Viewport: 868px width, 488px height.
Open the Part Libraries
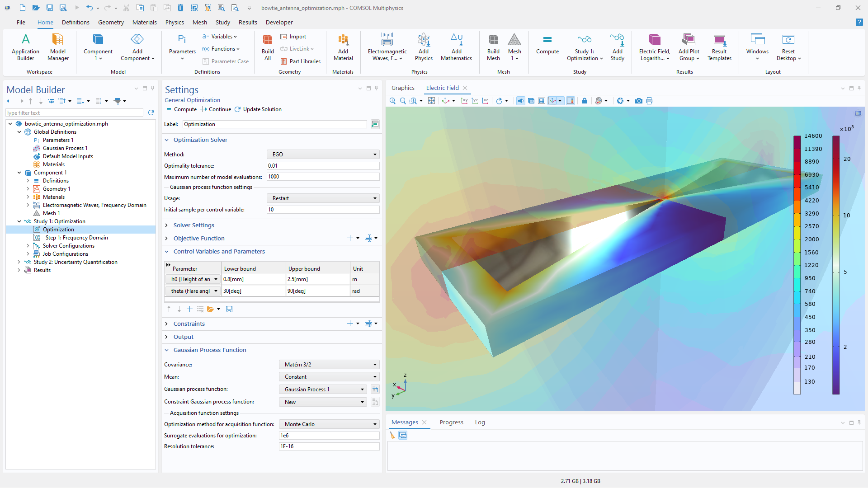tap(300, 61)
